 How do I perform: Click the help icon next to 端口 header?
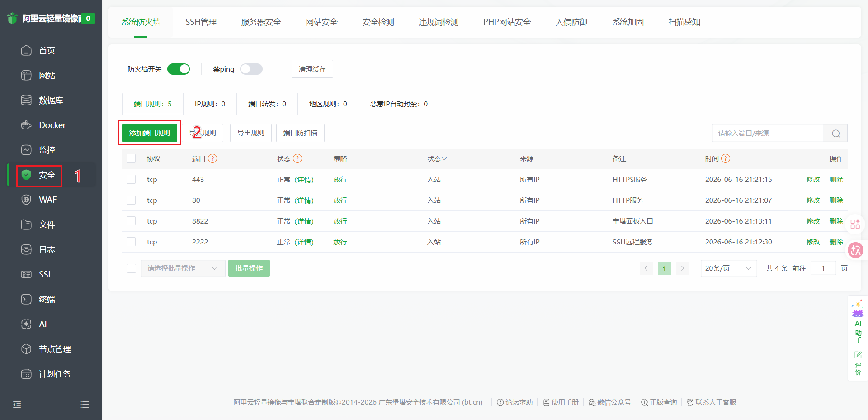212,158
